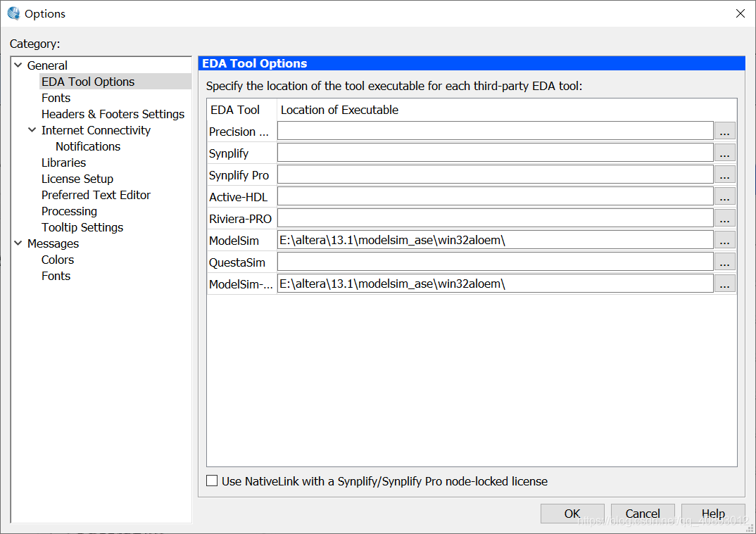
Task: Enable NativeLink with Synplify node-locked license
Action: [x=212, y=480]
